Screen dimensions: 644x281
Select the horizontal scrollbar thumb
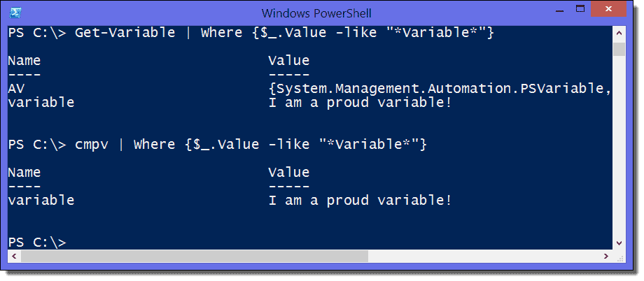[195, 256]
